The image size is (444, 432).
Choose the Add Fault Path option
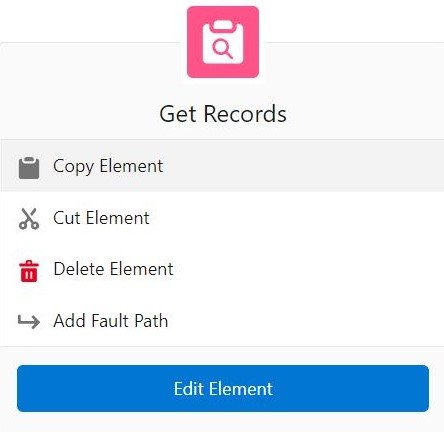[x=222, y=321]
